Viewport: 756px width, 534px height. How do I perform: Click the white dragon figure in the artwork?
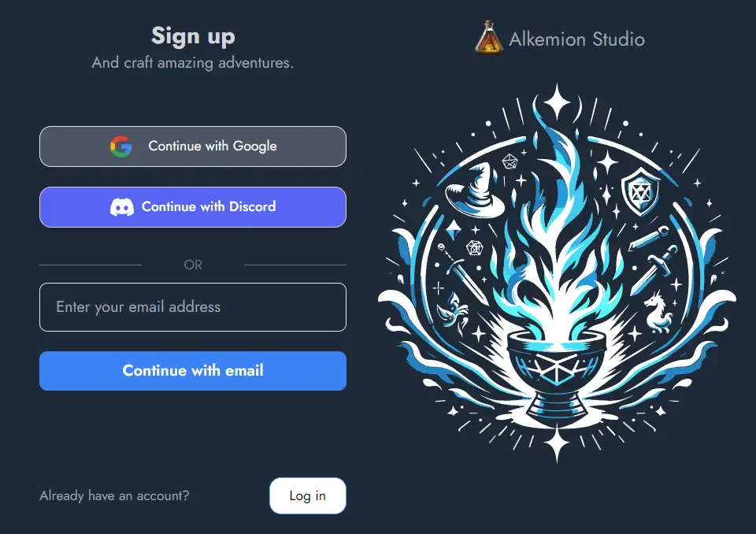(x=658, y=312)
